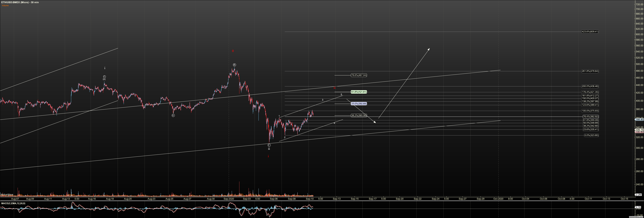Image resolution: width=644 pixels, height=218 pixels.
Task: Select the red 0 wave label
Action: pyautogui.click(x=233, y=51)
